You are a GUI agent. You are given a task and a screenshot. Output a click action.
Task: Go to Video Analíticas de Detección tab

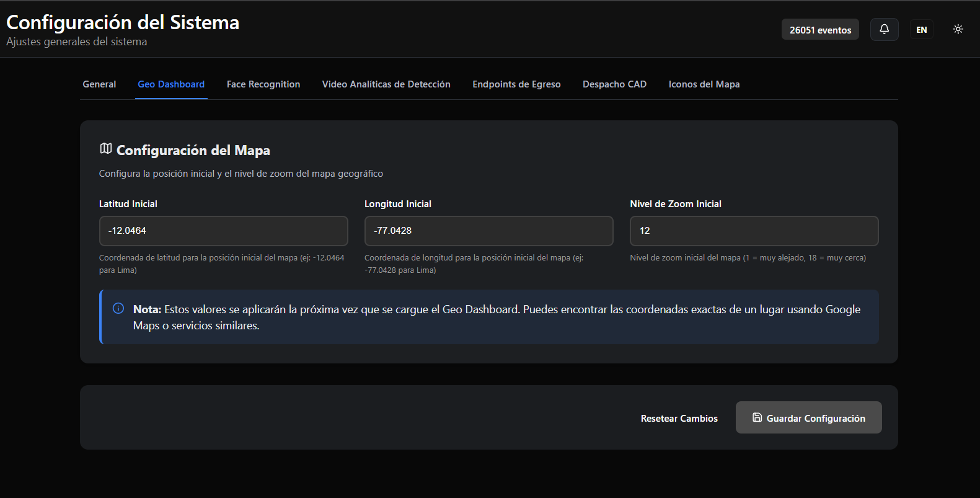(x=386, y=84)
